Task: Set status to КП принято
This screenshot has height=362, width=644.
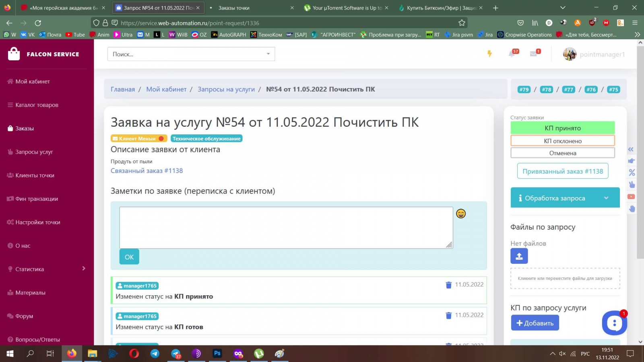Action: (563, 128)
